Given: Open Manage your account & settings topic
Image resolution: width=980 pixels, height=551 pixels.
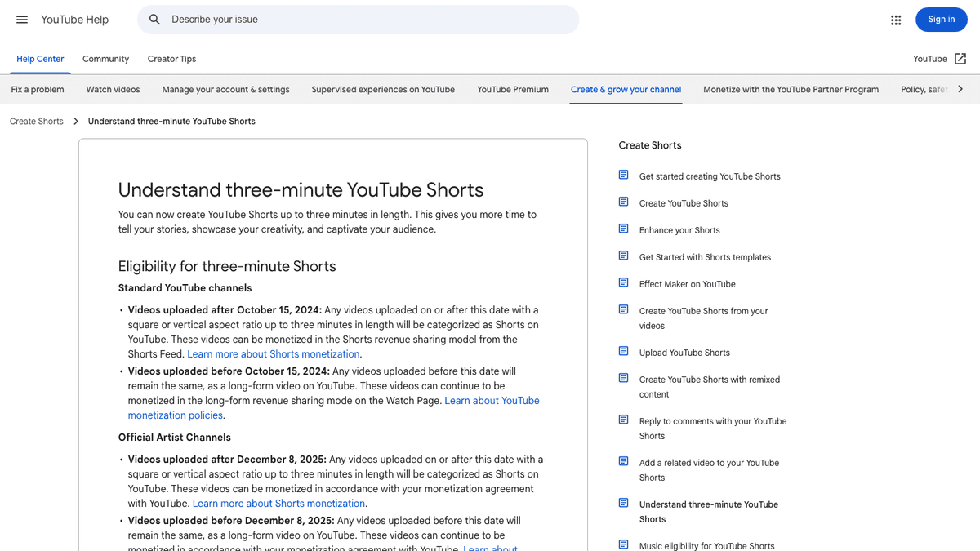Looking at the screenshot, I should coord(225,90).
